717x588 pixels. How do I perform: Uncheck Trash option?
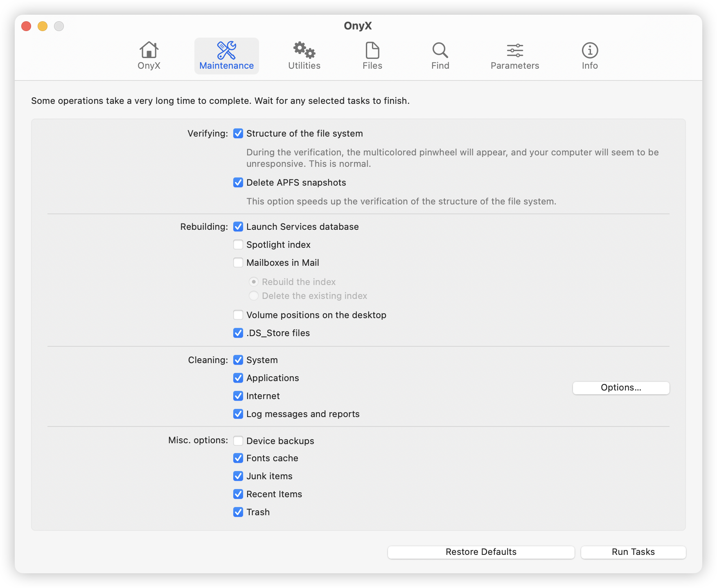click(238, 512)
